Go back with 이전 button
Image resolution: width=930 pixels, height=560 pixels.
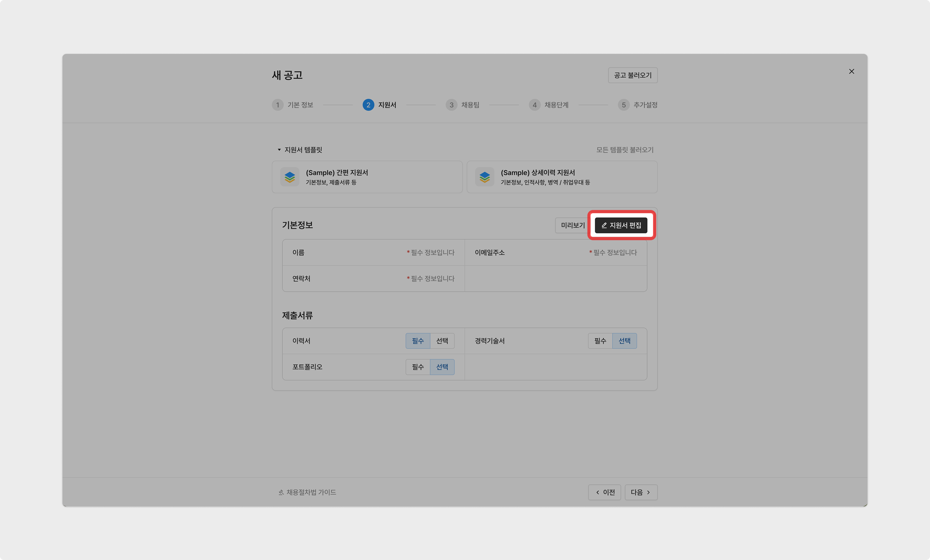604,492
